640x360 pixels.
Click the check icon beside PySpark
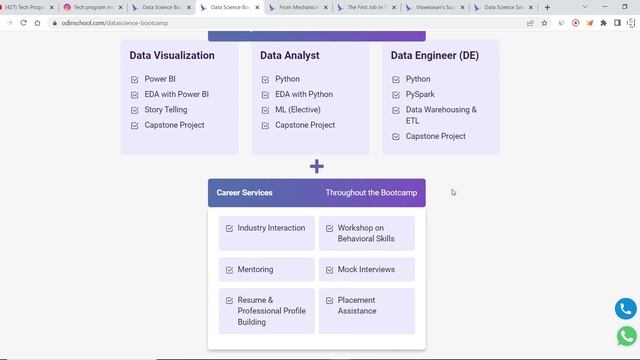pos(396,95)
